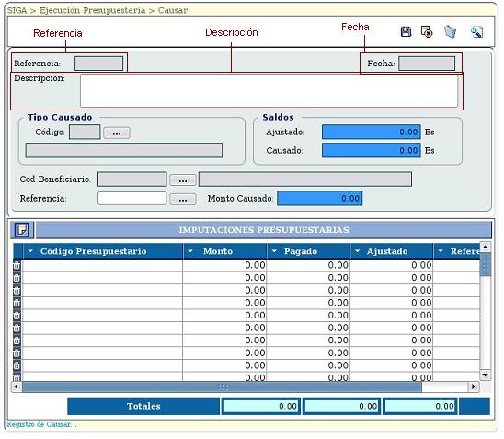The image size is (504, 439).
Task: Click inside the Descripción text area
Action: tap(269, 91)
